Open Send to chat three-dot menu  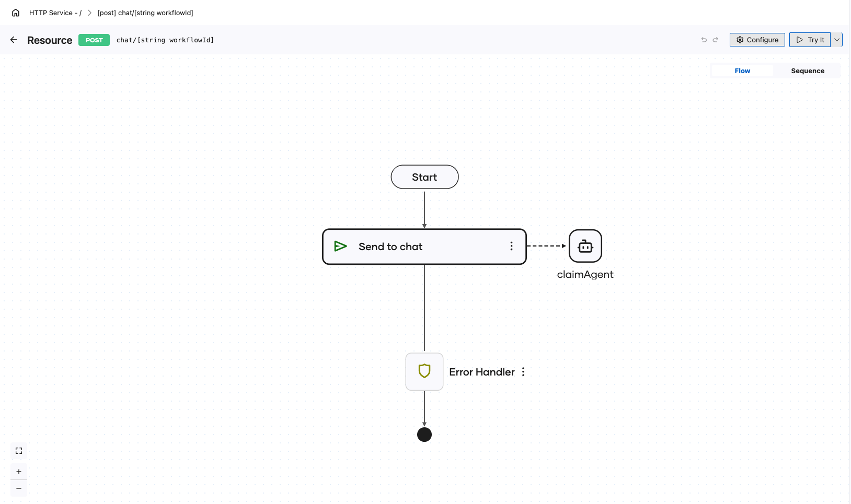(x=511, y=246)
